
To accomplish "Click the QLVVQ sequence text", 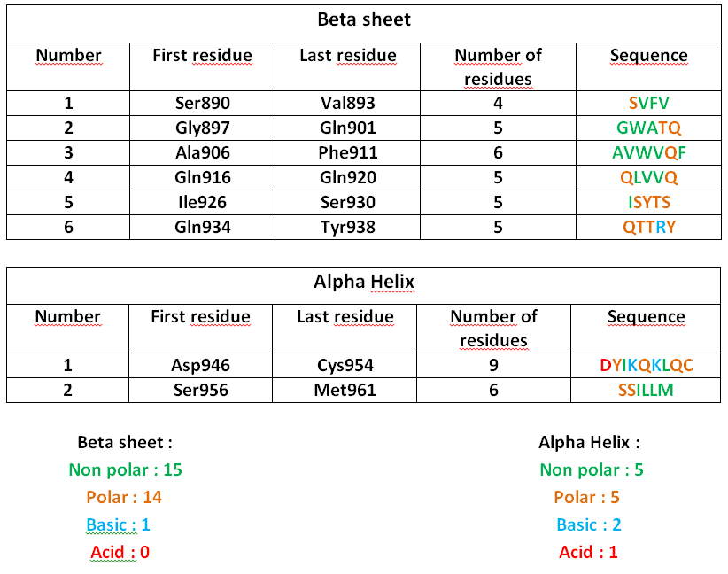I will (649, 177).
